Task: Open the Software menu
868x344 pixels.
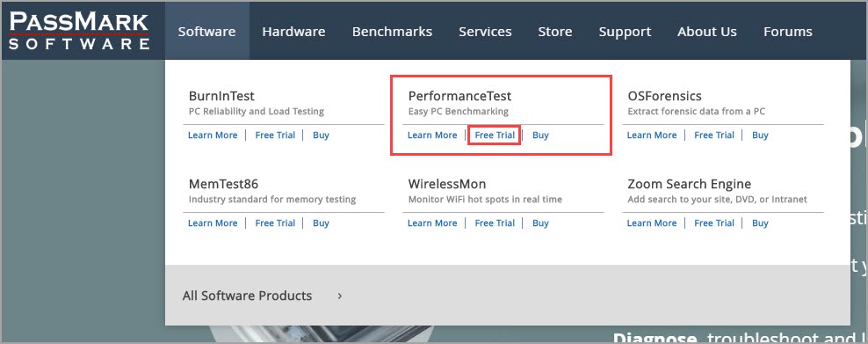Action: [x=207, y=32]
